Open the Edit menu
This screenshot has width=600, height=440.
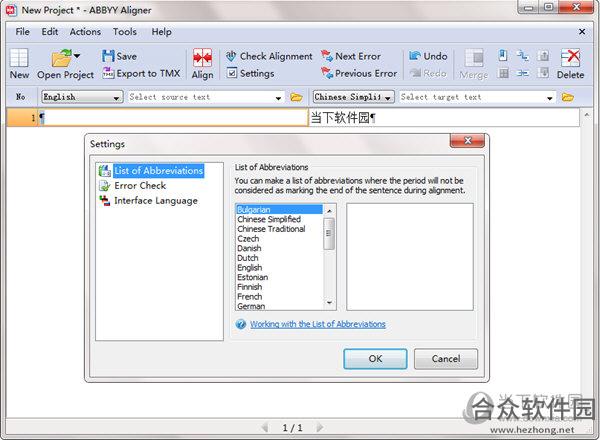pyautogui.click(x=50, y=32)
